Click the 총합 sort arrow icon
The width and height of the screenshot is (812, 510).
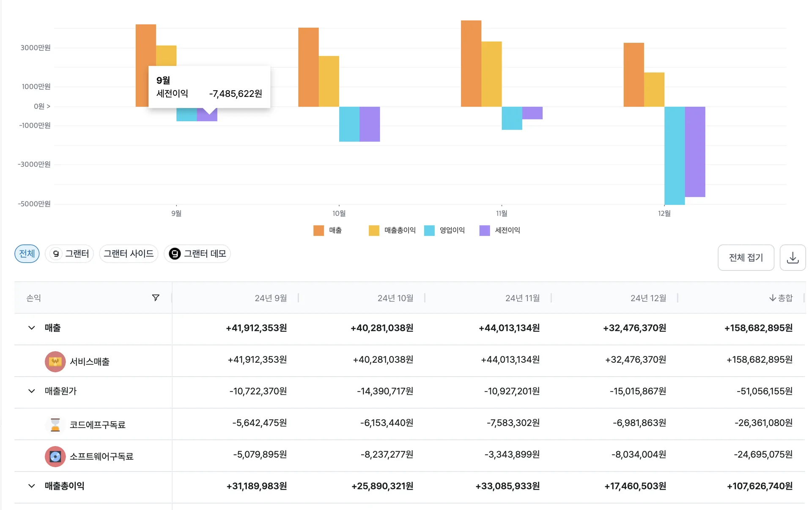tap(772, 298)
